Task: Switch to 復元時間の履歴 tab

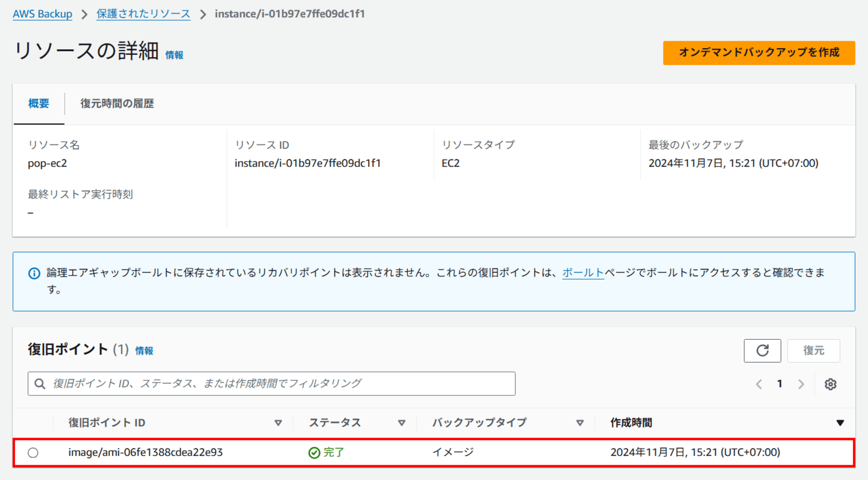Action: (x=117, y=103)
